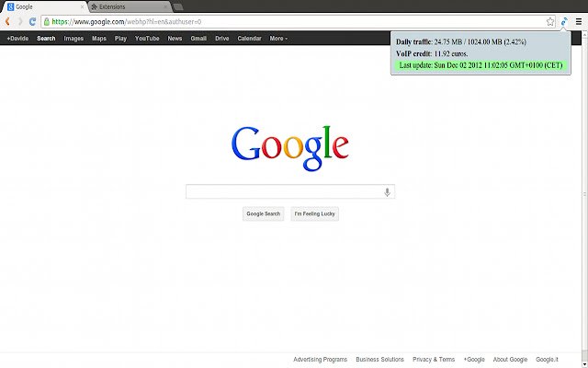Screen dimensions: 588x368
Task: Close the Google tab
Action: coord(82,6)
